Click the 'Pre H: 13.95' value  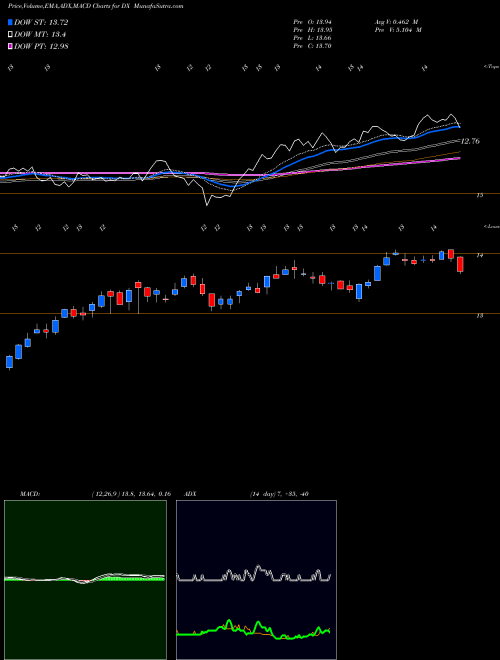coord(313,30)
